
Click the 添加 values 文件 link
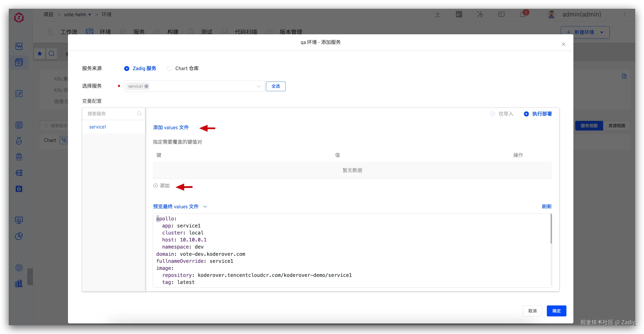(171, 127)
